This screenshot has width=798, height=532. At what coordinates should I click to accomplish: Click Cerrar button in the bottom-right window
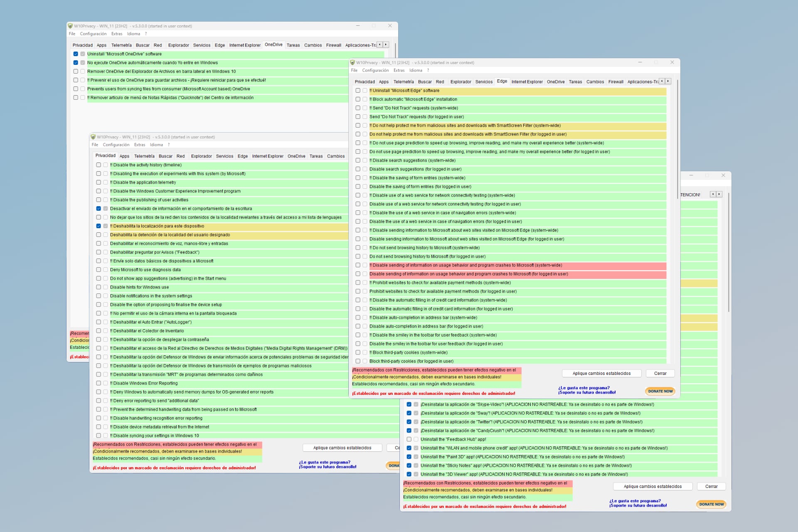point(711,487)
